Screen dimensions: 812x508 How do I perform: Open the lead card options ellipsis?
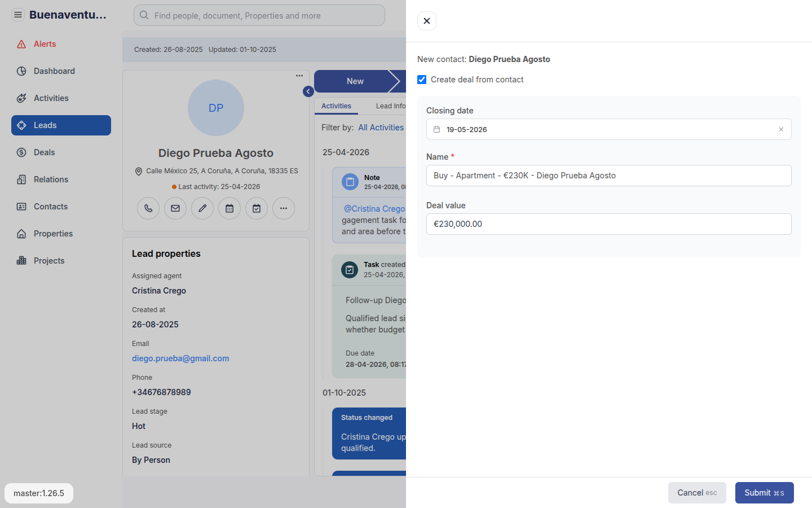[299, 76]
